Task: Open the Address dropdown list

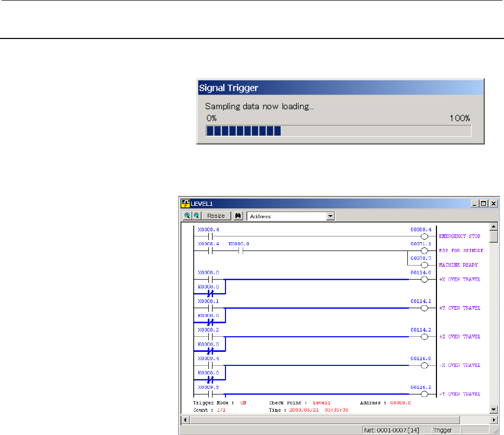Action: [329, 216]
